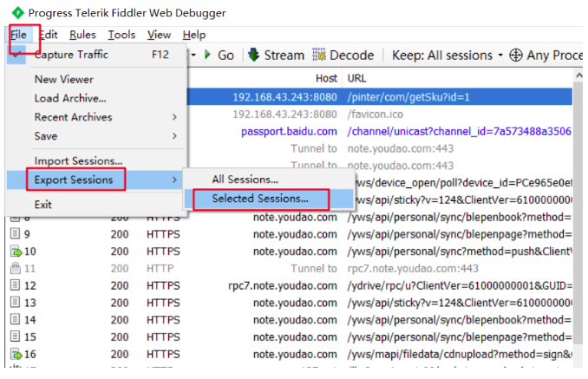This screenshot has height=379, width=588.
Task: Select the passport.baidu.com session
Action: pos(380,132)
